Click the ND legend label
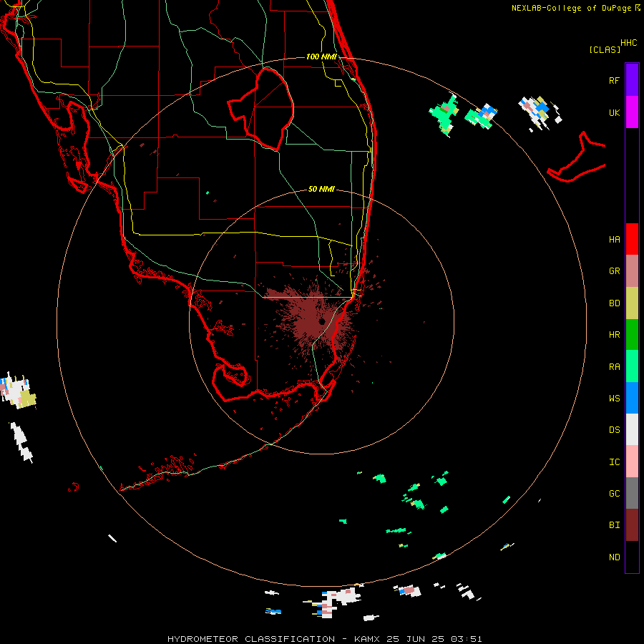This screenshot has width=644, height=644. coord(614,557)
